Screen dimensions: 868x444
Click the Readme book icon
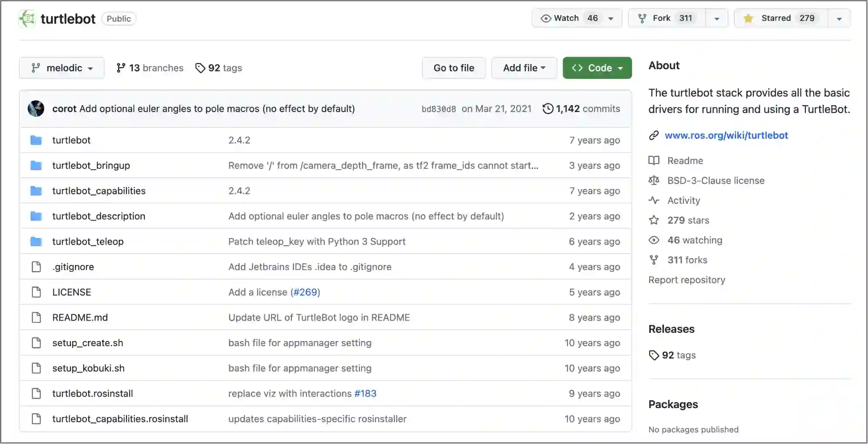click(654, 161)
